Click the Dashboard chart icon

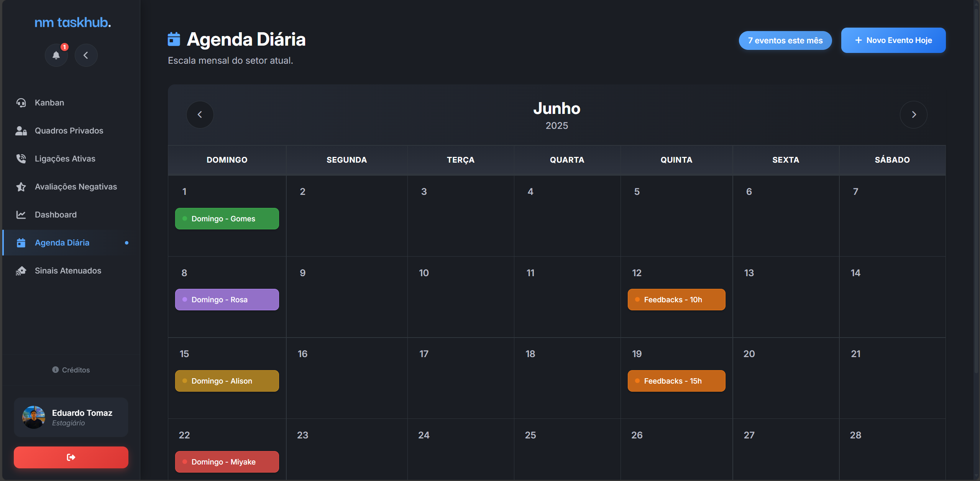(x=21, y=215)
